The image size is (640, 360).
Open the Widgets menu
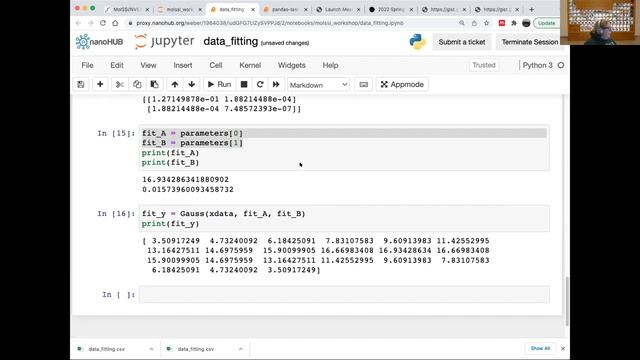tap(292, 65)
